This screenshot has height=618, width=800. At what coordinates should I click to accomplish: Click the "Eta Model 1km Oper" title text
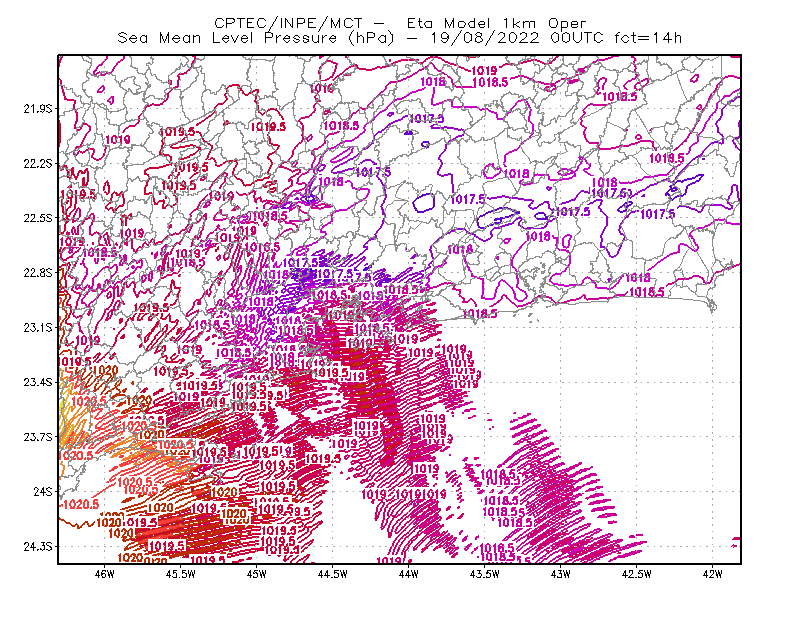[496, 23]
